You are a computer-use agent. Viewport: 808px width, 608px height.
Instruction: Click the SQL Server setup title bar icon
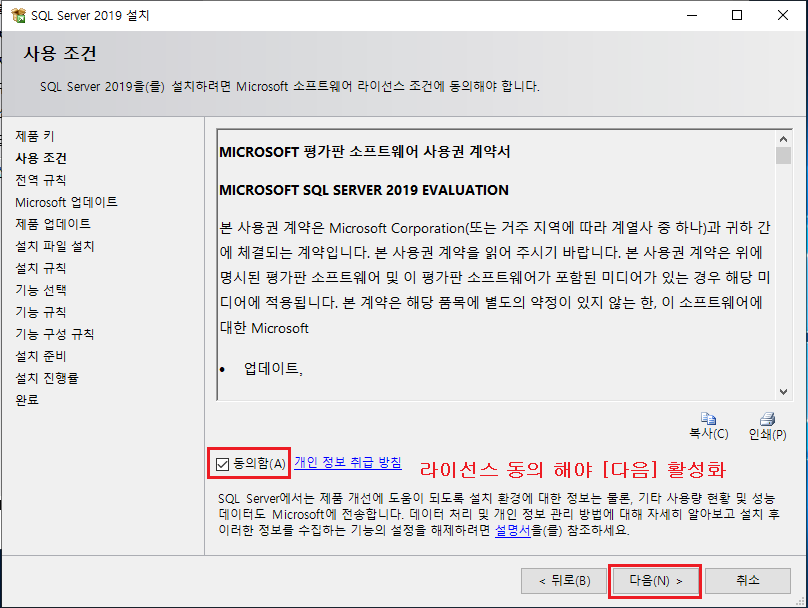(18, 15)
